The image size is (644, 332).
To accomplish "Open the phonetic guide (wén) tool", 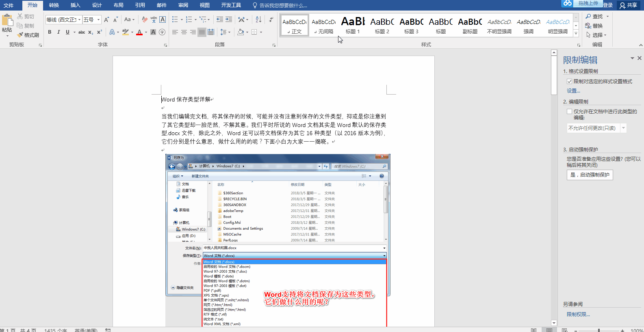I will pyautogui.click(x=154, y=19).
